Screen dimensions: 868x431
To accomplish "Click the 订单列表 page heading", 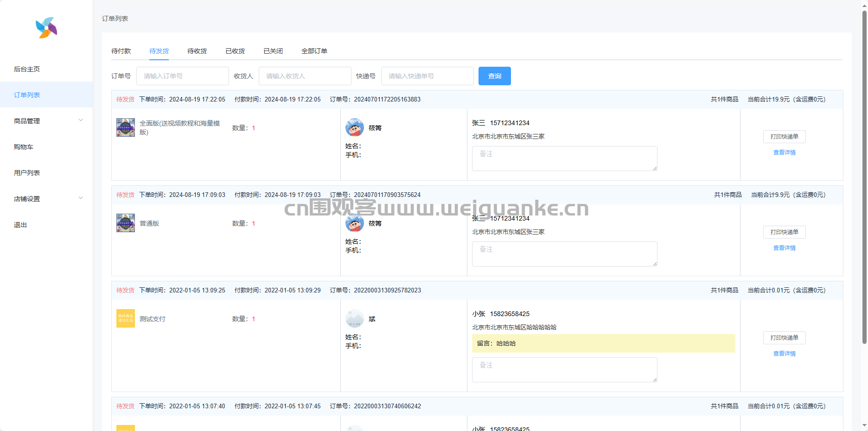I will [115, 19].
